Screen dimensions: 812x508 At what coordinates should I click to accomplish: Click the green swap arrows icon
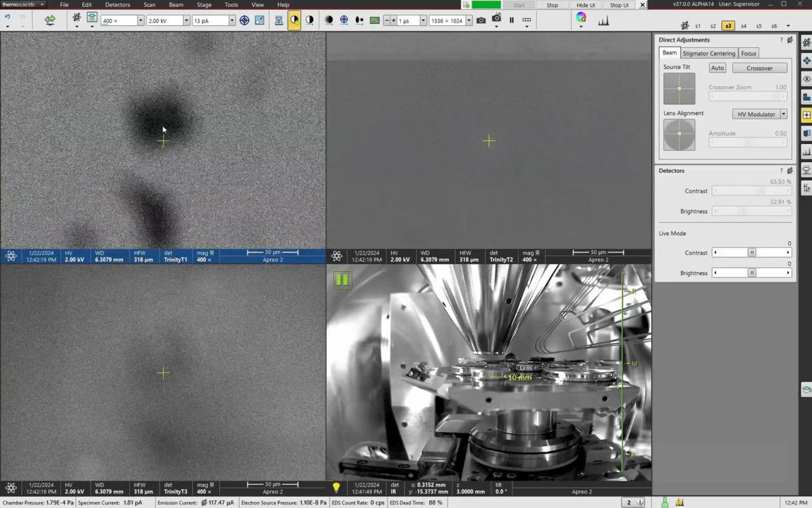pyautogui.click(x=50, y=20)
